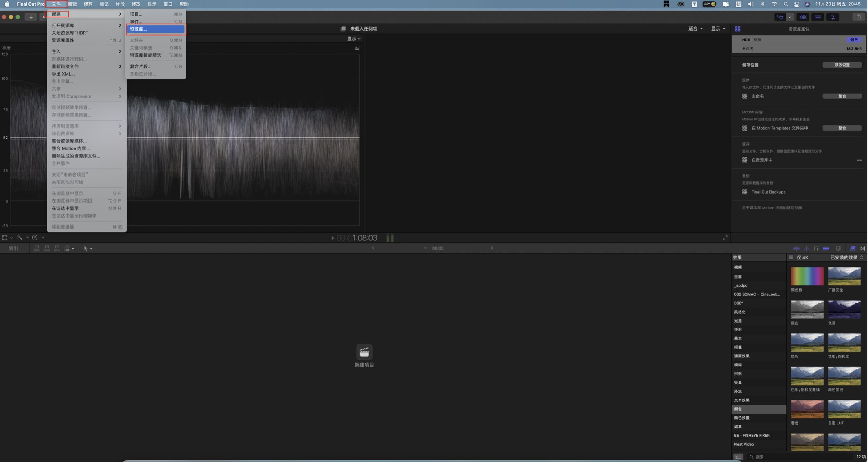
Task: Open secondary display options dropdown arrow
Action: pos(790,17)
